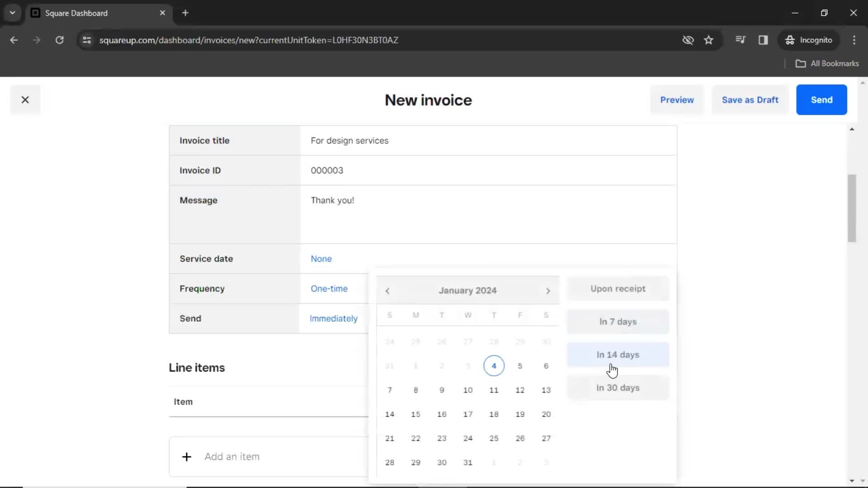Image resolution: width=868 pixels, height=488 pixels.
Task: Expand the Service date None dropdown
Action: point(321,258)
